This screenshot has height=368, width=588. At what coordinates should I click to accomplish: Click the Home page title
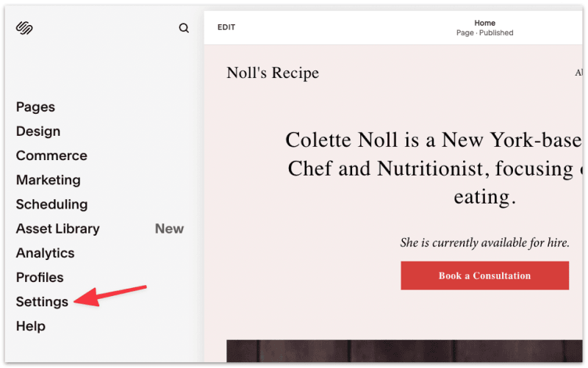point(484,24)
